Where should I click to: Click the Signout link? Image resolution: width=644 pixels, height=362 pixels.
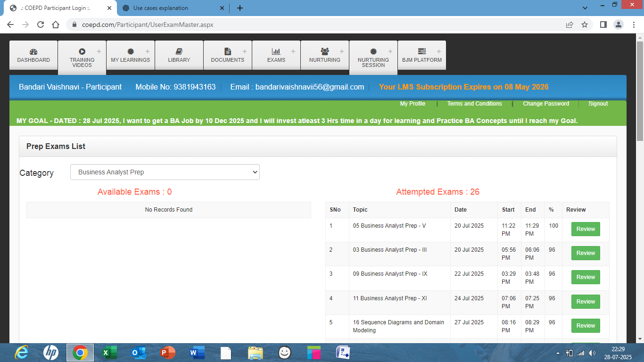tap(598, 104)
